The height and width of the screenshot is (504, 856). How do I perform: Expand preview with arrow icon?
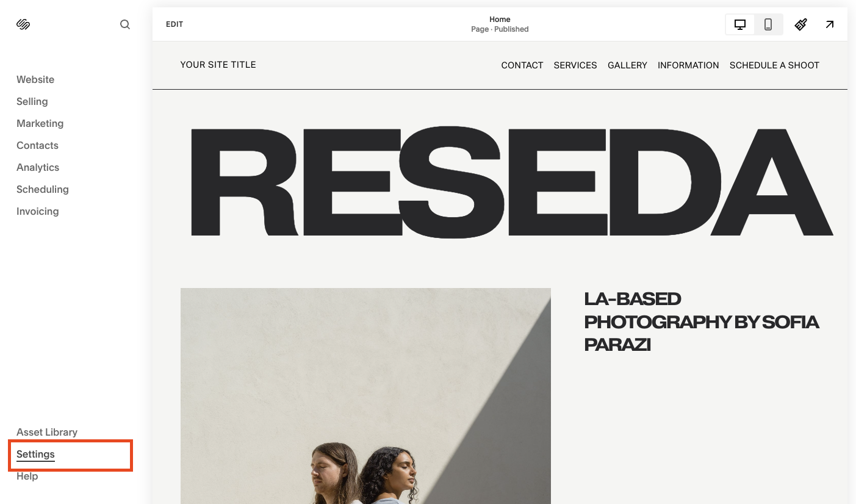point(830,24)
